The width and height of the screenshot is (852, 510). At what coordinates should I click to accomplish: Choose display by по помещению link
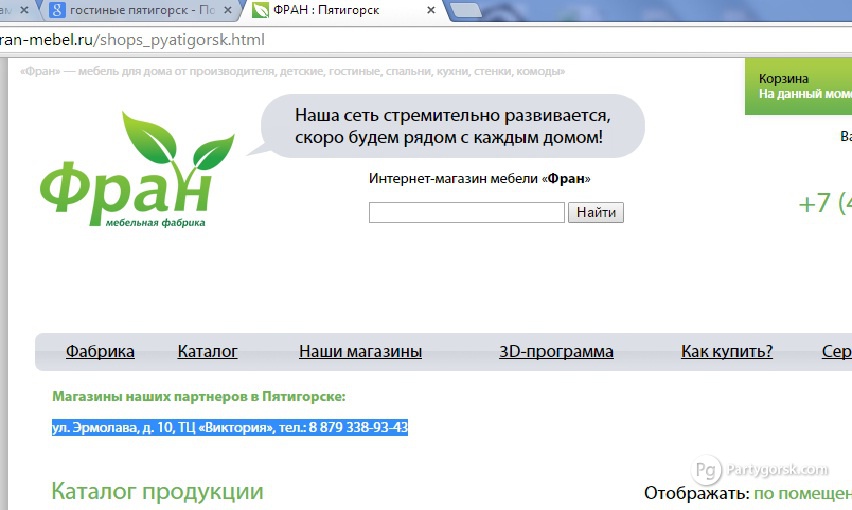(803, 494)
